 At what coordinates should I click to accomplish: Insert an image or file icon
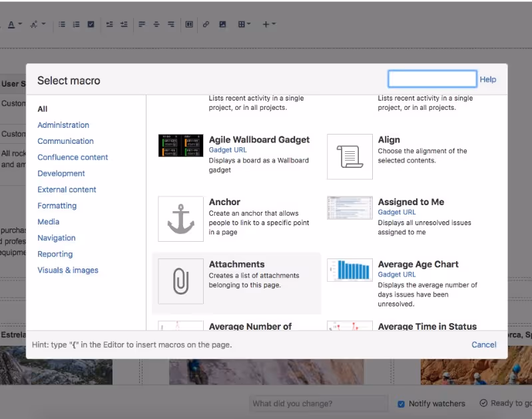pyautogui.click(x=222, y=24)
